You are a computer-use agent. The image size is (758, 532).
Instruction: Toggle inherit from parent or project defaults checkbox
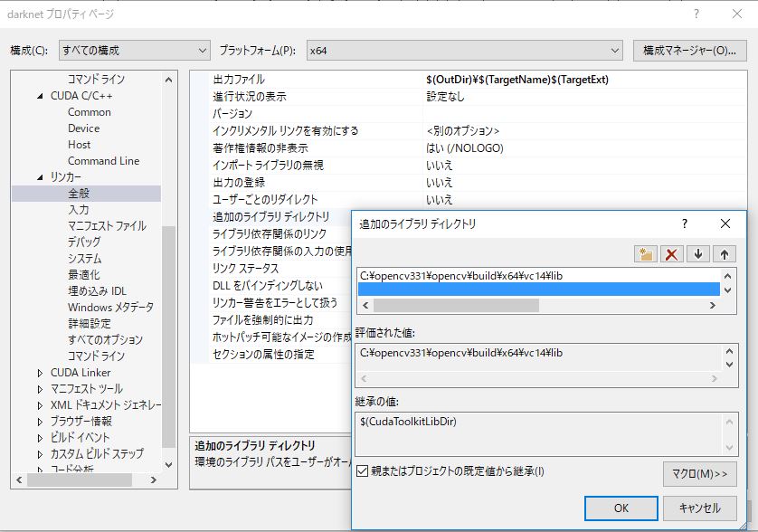coord(363,471)
